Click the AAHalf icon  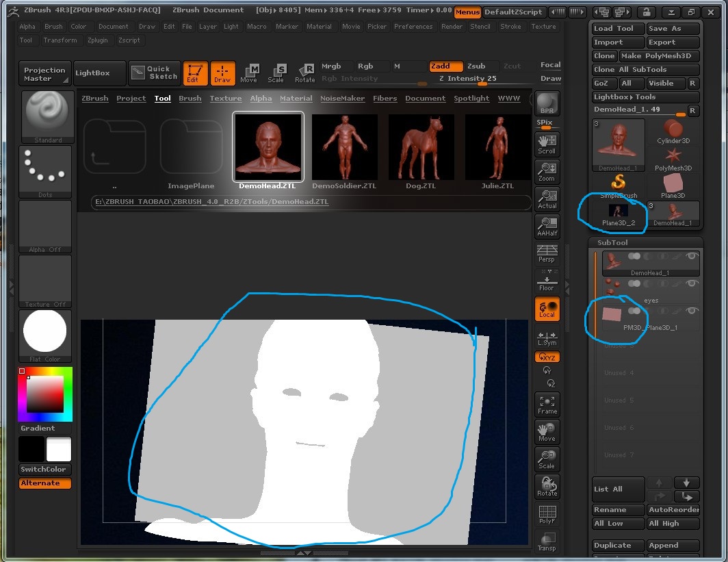click(x=547, y=227)
